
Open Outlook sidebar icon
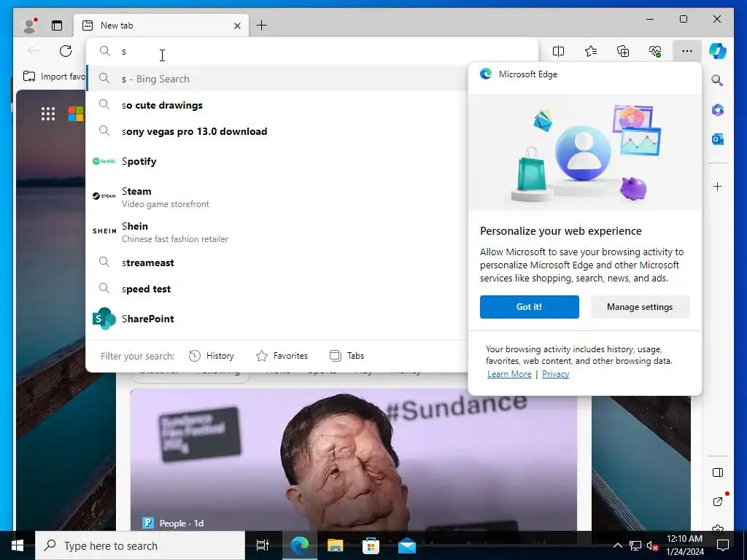(718, 139)
